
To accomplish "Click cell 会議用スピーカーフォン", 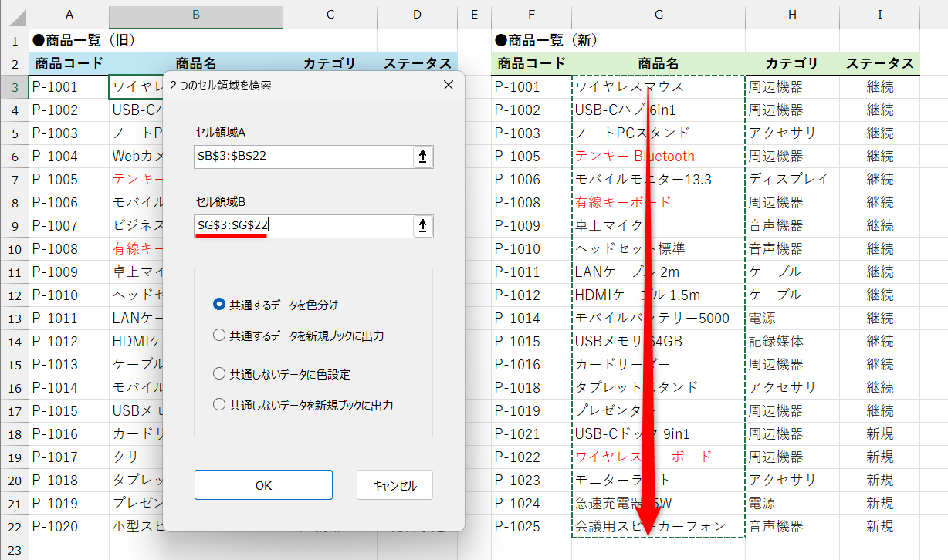I will click(x=659, y=526).
